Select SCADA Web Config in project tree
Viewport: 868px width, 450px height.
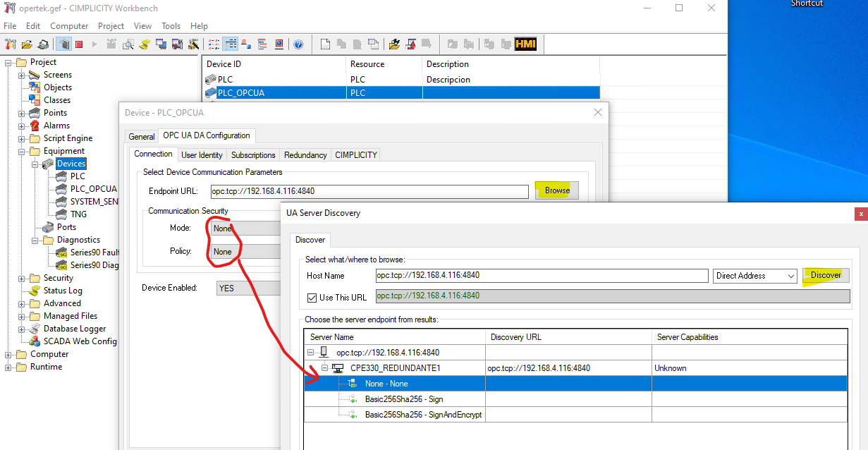pos(80,341)
